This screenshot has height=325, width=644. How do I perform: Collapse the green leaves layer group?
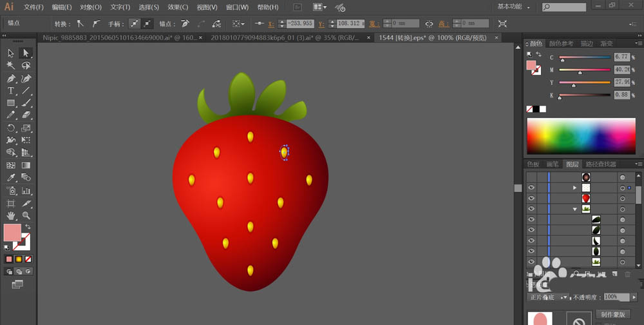[575, 210]
